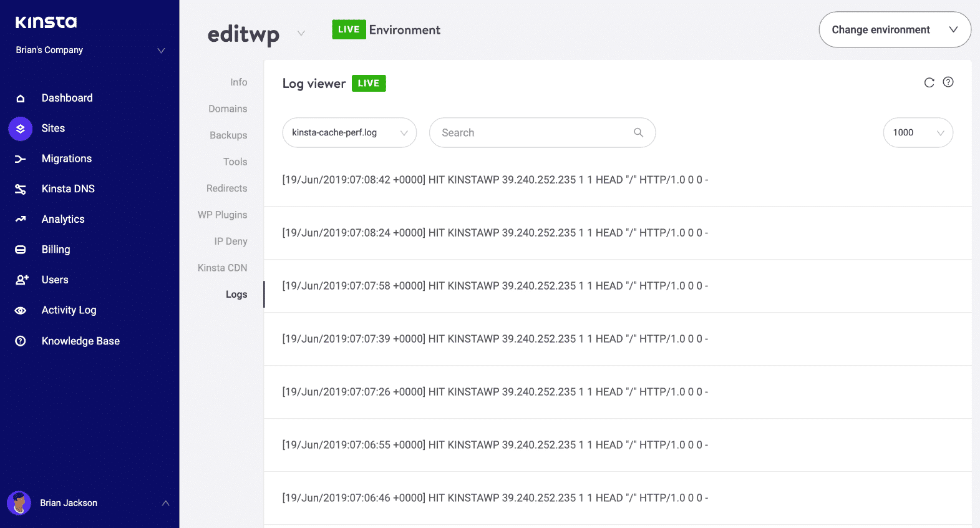Switch to the Info tab
The height and width of the screenshot is (528, 980).
coord(238,82)
